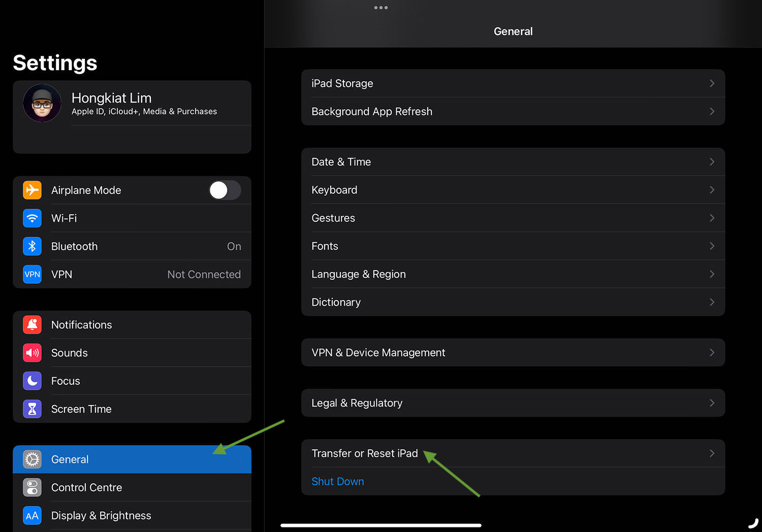The width and height of the screenshot is (762, 532).
Task: Tap the Dictionary label
Action: [336, 302]
